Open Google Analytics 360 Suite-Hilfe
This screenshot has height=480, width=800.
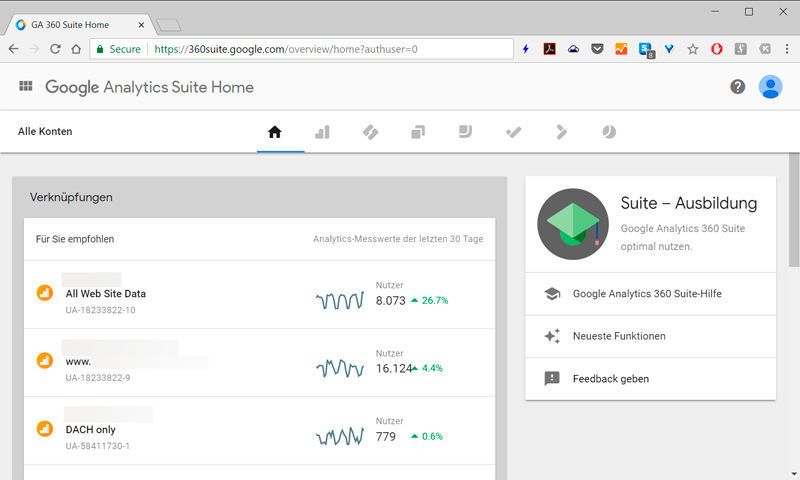click(x=651, y=294)
